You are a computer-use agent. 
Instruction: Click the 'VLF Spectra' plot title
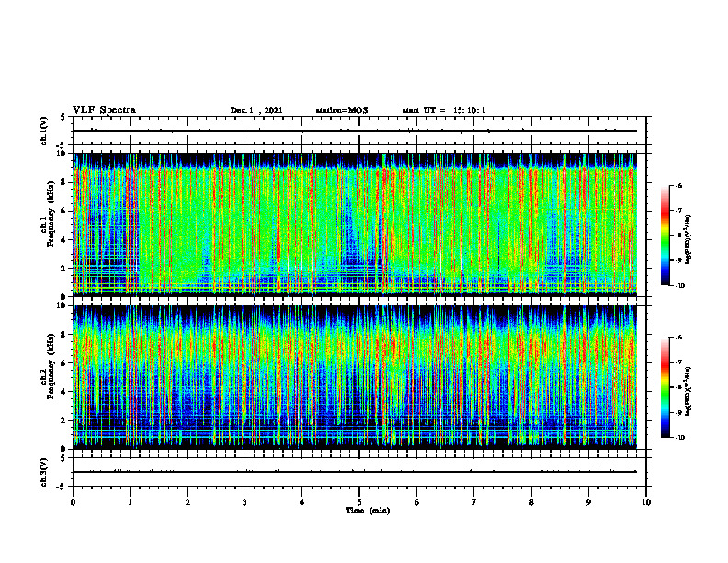point(104,110)
